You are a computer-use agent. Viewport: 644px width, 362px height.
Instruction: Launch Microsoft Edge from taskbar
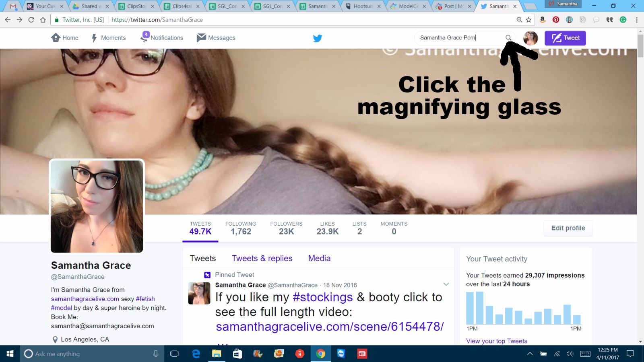(196, 354)
